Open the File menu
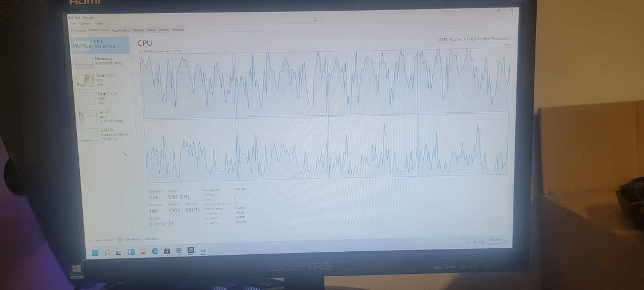Screen dimensions: 644x290 click(x=73, y=23)
